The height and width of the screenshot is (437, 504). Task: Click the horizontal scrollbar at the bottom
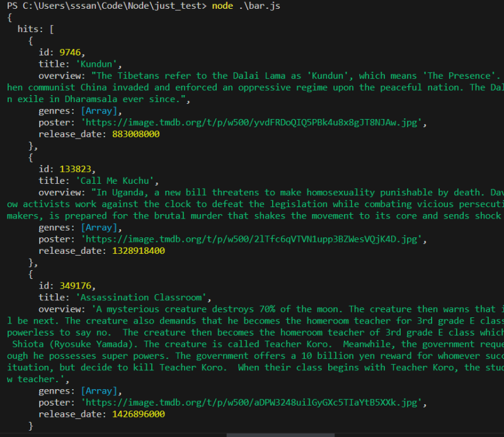[x=298, y=434]
